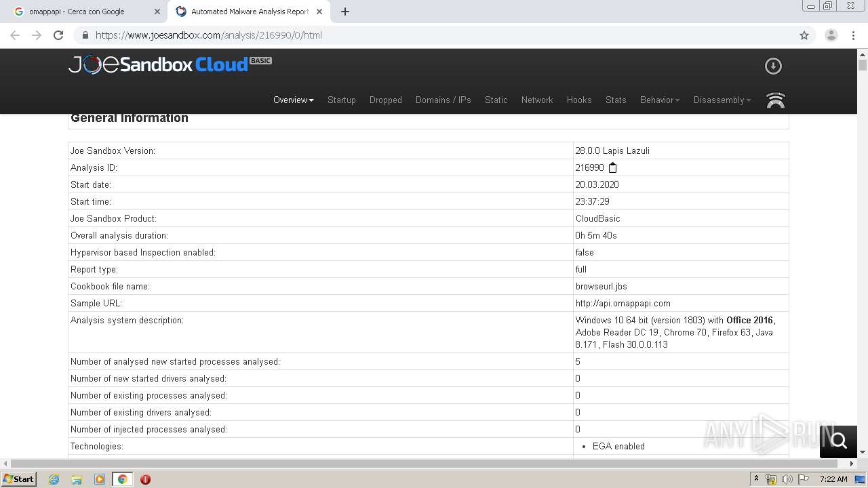Select the version text 28.0.0 Lapis Lazuli
868x488 pixels.
point(612,150)
